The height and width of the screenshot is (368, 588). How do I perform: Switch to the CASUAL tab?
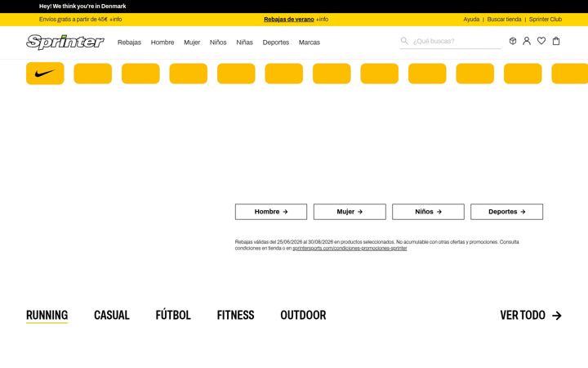(112, 315)
